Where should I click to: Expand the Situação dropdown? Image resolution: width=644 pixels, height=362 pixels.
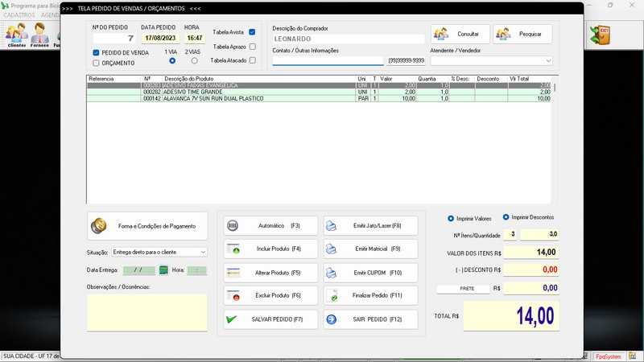pos(202,252)
